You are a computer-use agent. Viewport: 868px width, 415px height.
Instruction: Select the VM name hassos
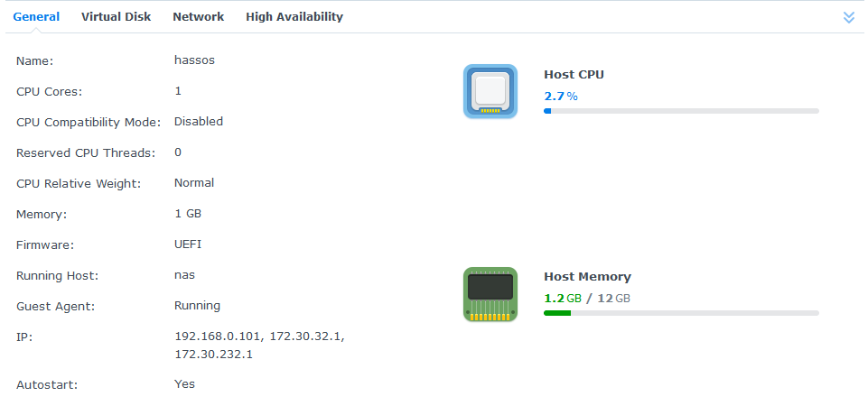coord(194,60)
